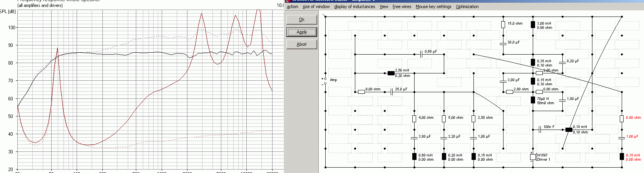Select the 0,15 mH 0,10 ohm inductor symbol
This screenshot has height=173, width=644.
click(x=533, y=81)
